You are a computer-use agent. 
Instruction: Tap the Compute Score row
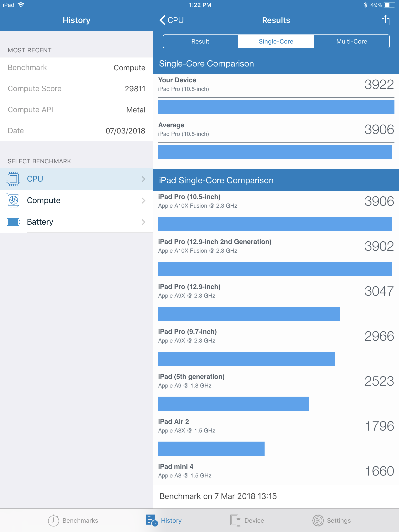pos(77,89)
